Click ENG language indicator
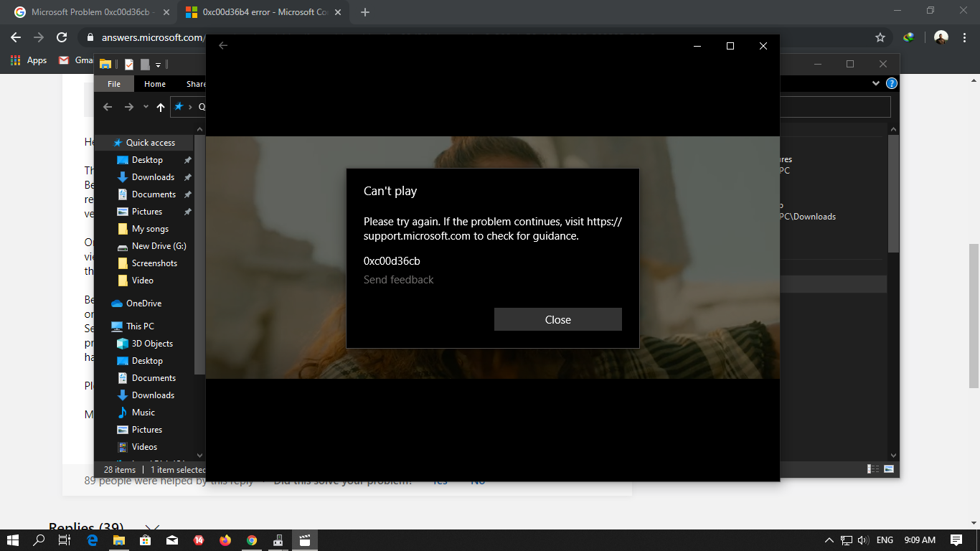 tap(885, 540)
